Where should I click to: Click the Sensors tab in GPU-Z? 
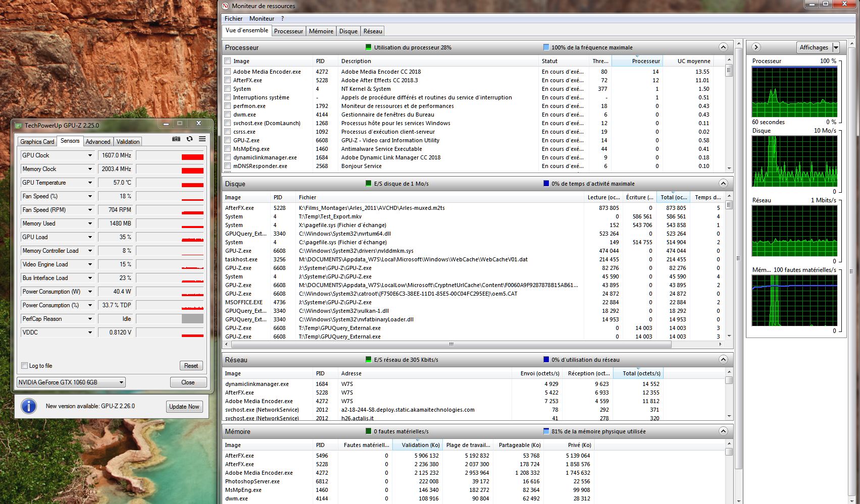[x=70, y=141]
